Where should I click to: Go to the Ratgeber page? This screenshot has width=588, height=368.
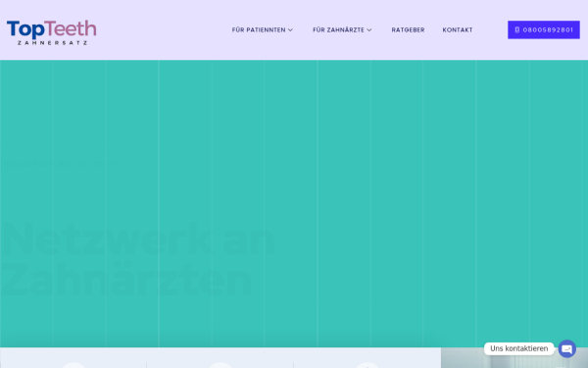(408, 30)
